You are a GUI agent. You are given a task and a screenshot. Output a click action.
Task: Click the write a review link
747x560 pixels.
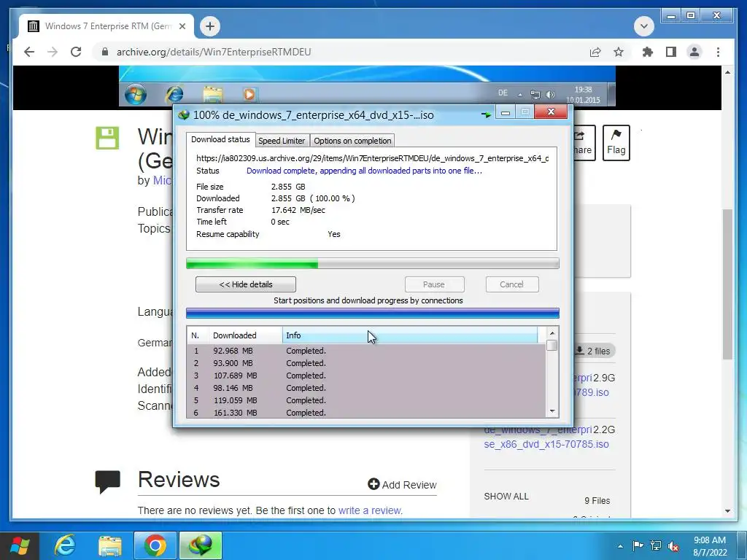(x=370, y=510)
